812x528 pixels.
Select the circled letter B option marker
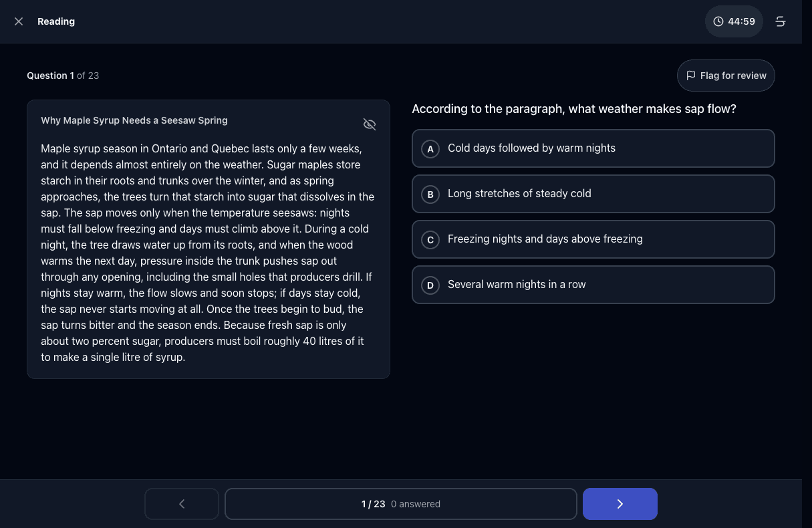click(430, 194)
